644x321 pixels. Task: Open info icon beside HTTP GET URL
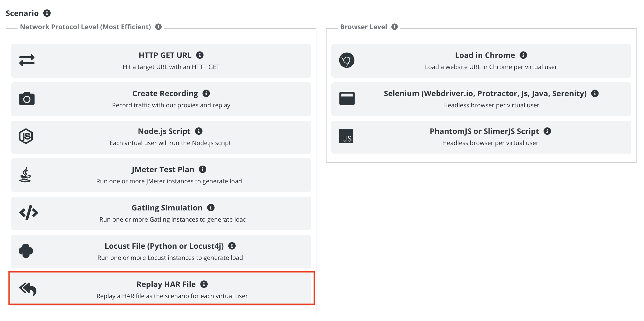(x=200, y=55)
